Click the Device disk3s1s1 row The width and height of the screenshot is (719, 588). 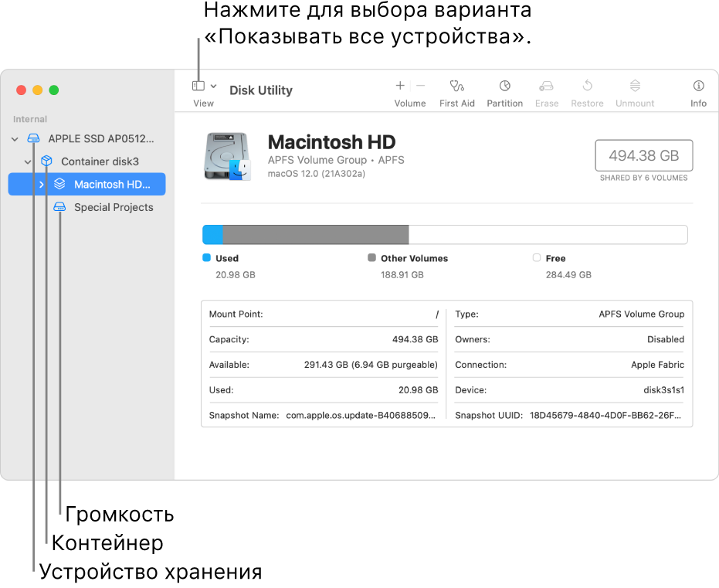tap(569, 390)
